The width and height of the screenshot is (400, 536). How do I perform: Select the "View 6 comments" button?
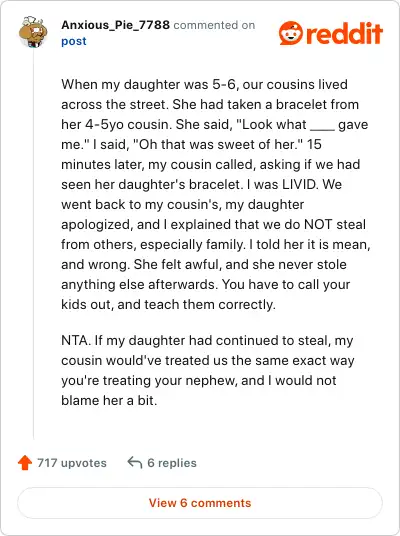point(200,503)
